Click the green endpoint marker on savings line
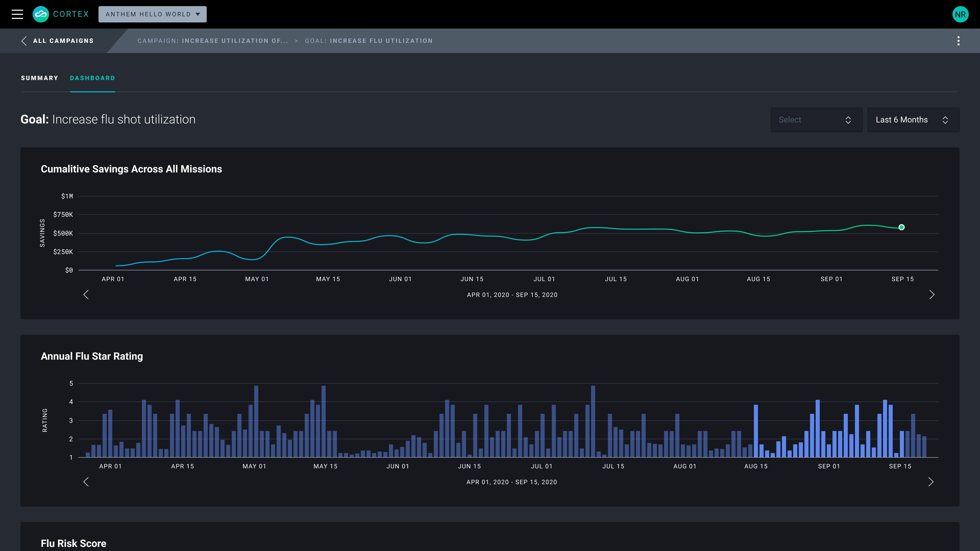The height and width of the screenshot is (551, 980). 901,227
